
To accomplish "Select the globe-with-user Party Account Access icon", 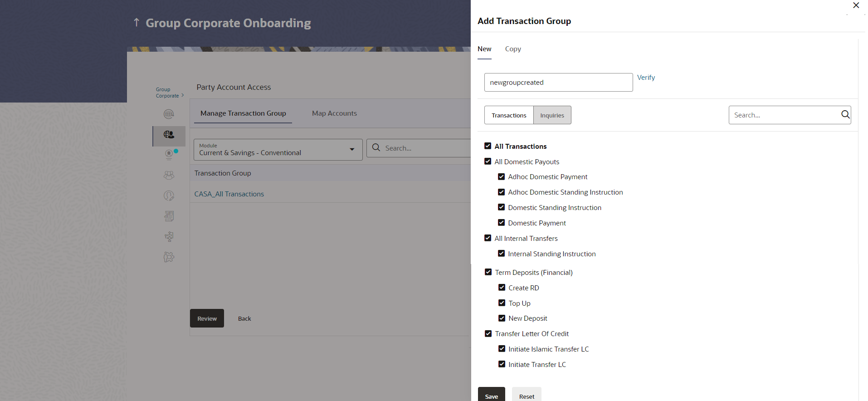I will click(x=169, y=135).
